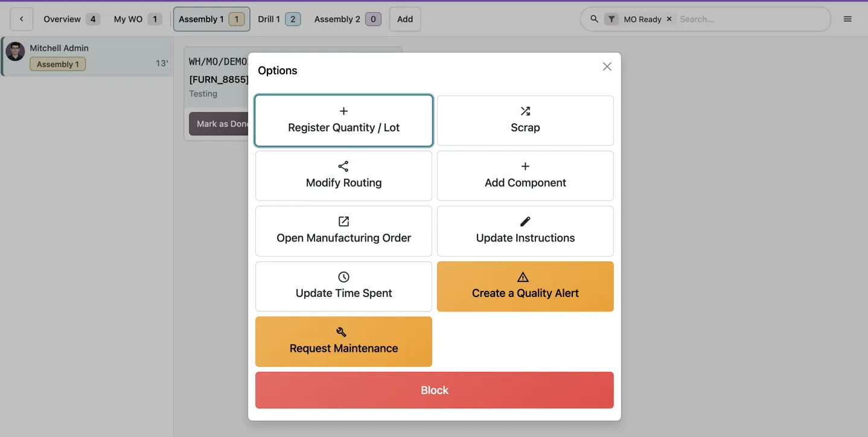Click the Open Manufacturing Order external-link icon
This screenshot has width=868, height=437.
pos(343,222)
